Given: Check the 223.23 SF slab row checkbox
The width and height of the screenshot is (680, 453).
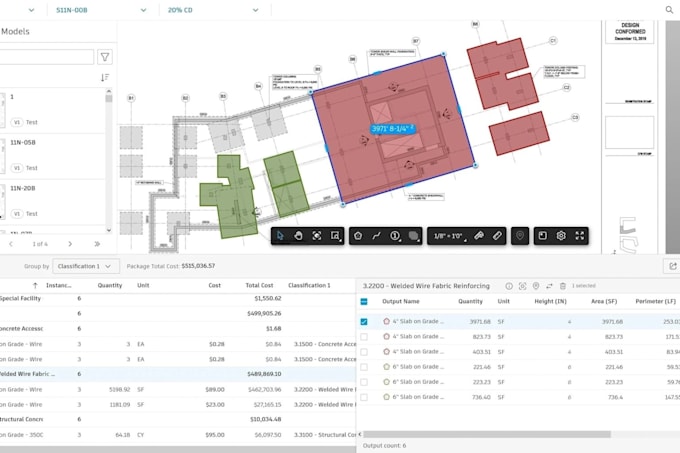Looking at the screenshot, I should [364, 382].
